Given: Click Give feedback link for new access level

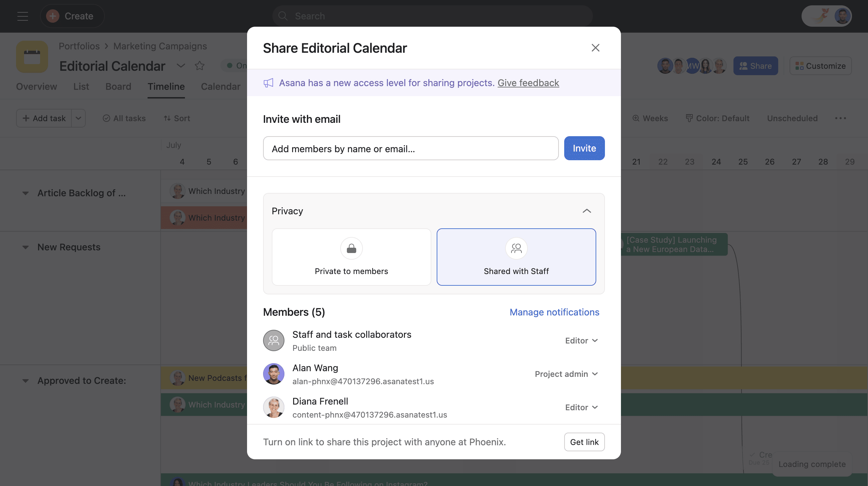Looking at the screenshot, I should 528,83.
